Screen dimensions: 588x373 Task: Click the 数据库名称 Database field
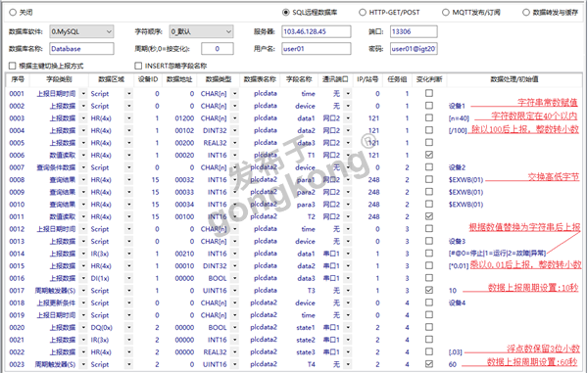click(81, 49)
